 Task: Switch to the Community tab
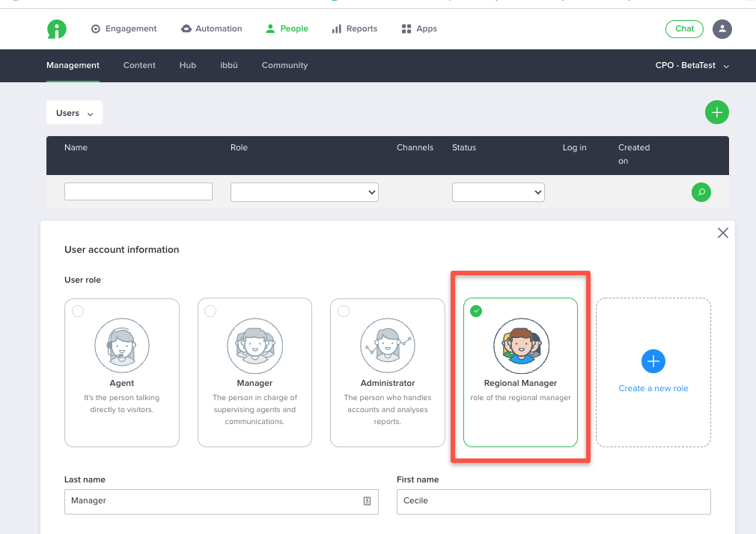[x=284, y=66]
